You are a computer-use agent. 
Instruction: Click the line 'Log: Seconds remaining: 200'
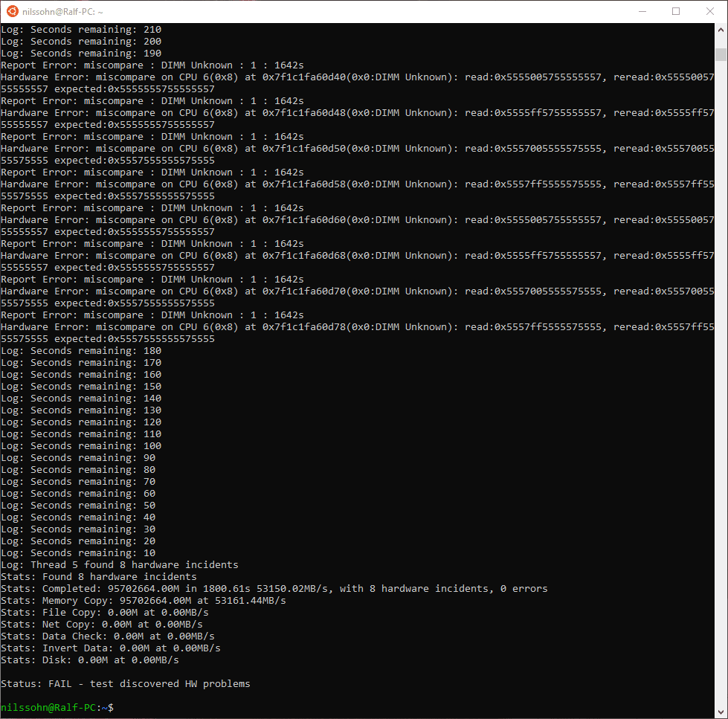pyautogui.click(x=81, y=42)
